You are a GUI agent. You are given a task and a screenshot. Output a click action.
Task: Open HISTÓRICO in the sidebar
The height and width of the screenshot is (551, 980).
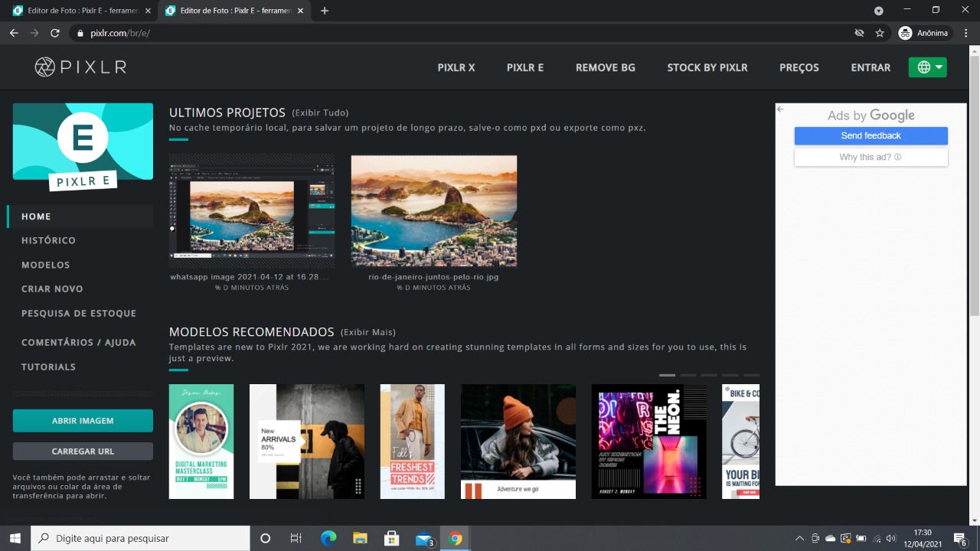coord(48,240)
